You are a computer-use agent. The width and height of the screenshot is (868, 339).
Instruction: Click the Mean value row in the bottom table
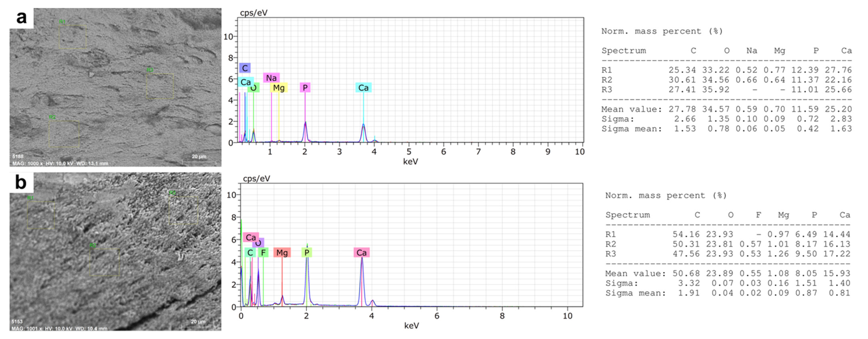728,273
